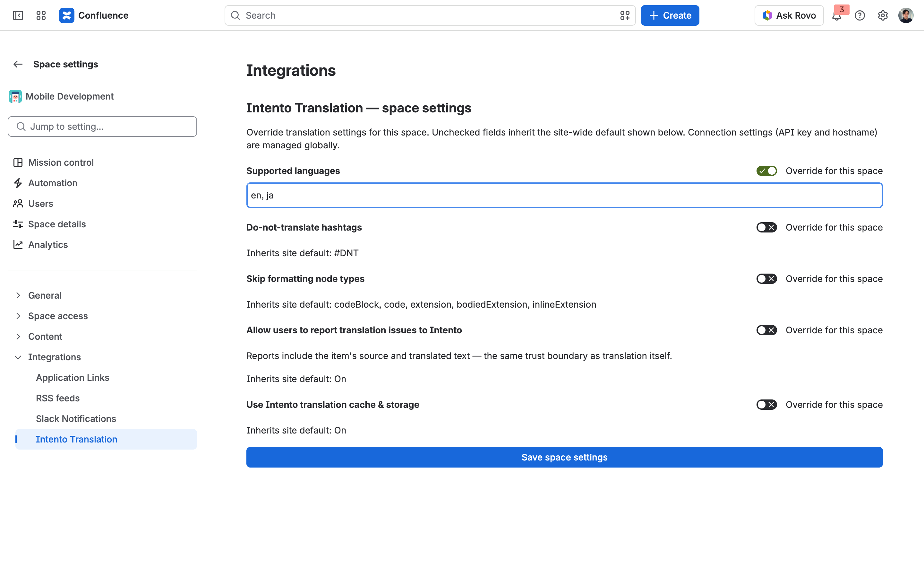Screen dimensions: 924x578
Task: Click the Space details sliders icon
Action: point(18,224)
